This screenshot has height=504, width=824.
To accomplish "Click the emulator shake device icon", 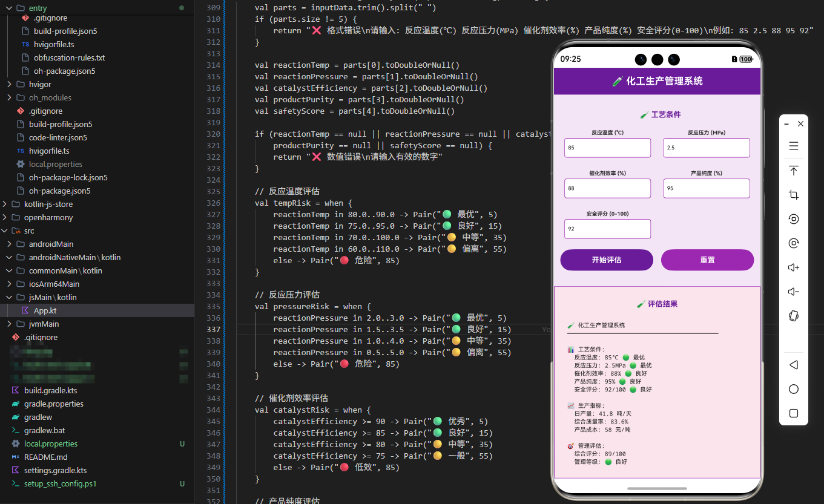I will 794,316.
